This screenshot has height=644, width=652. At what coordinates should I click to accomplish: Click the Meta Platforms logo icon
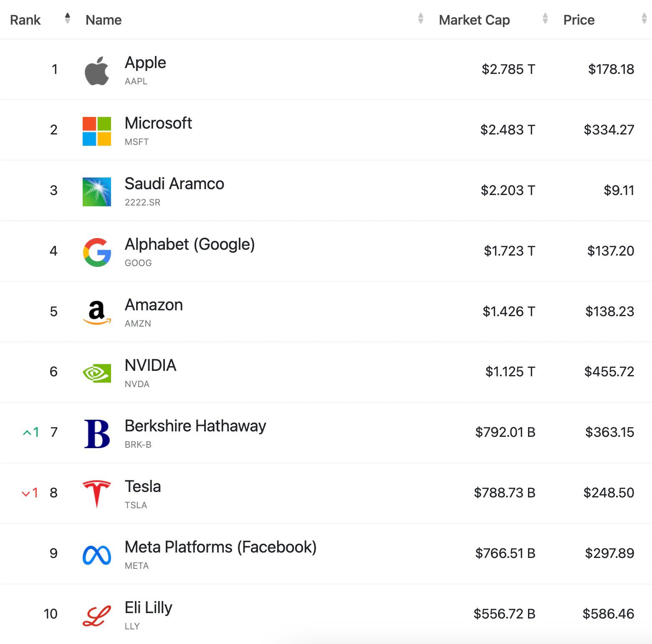coord(97,555)
